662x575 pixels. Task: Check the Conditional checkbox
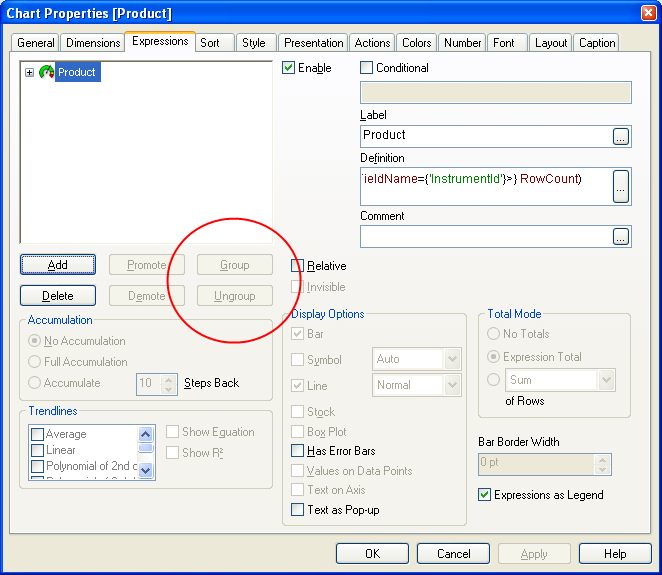point(366,68)
